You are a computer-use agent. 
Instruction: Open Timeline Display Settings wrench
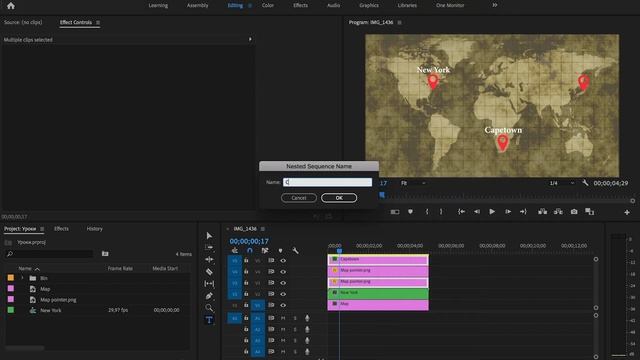295,251
